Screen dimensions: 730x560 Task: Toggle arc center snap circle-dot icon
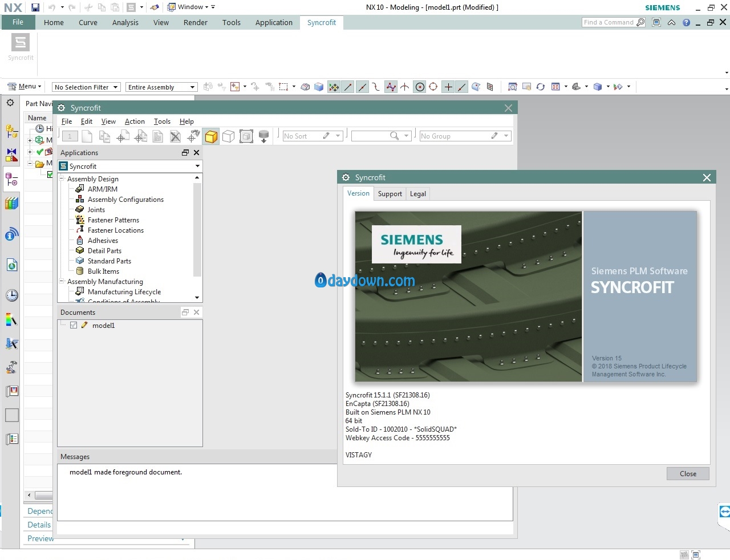point(420,87)
